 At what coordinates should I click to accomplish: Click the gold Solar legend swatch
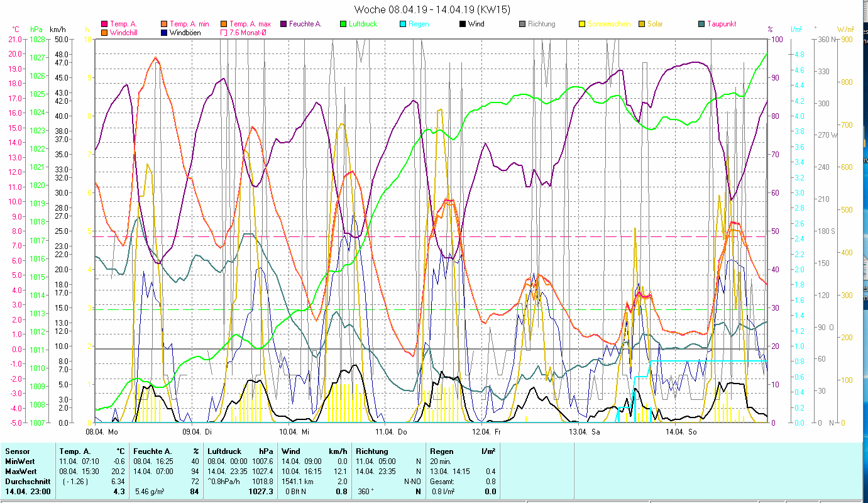(x=642, y=25)
